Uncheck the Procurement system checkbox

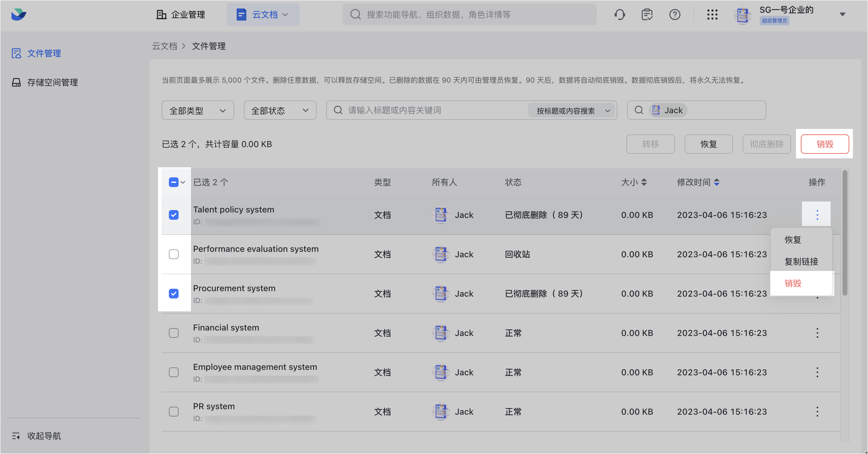(173, 294)
